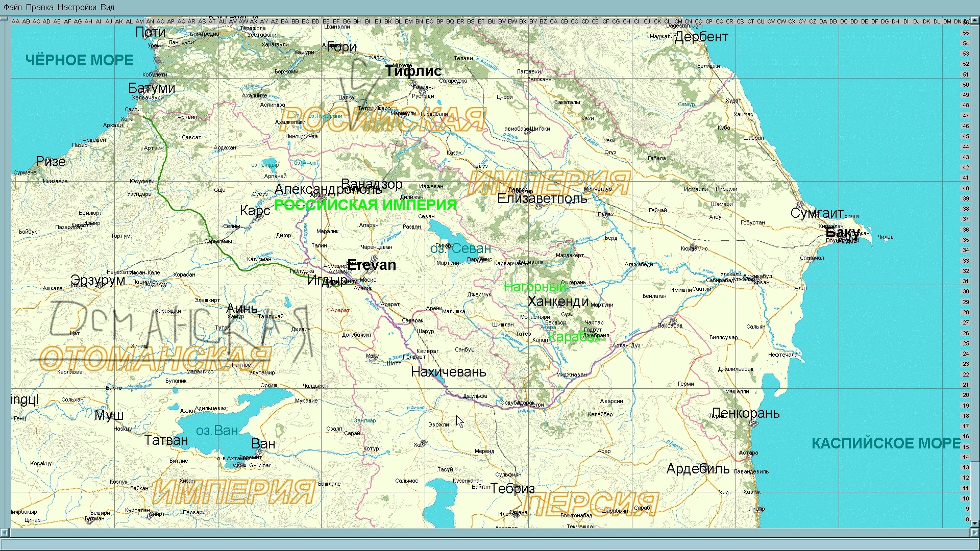980x551 pixels.
Task: Open the Файл menu
Action: [x=13, y=7]
